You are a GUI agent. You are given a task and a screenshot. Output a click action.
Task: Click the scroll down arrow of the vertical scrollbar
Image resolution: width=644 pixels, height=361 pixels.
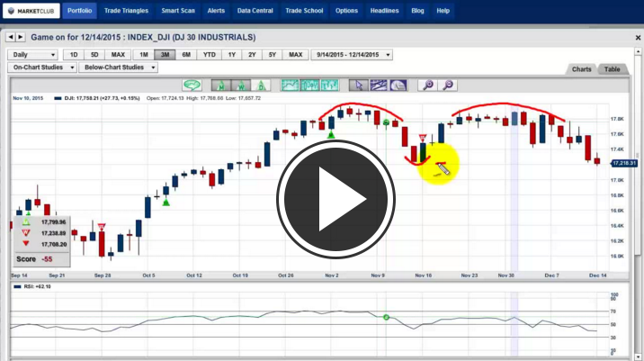(638, 357)
